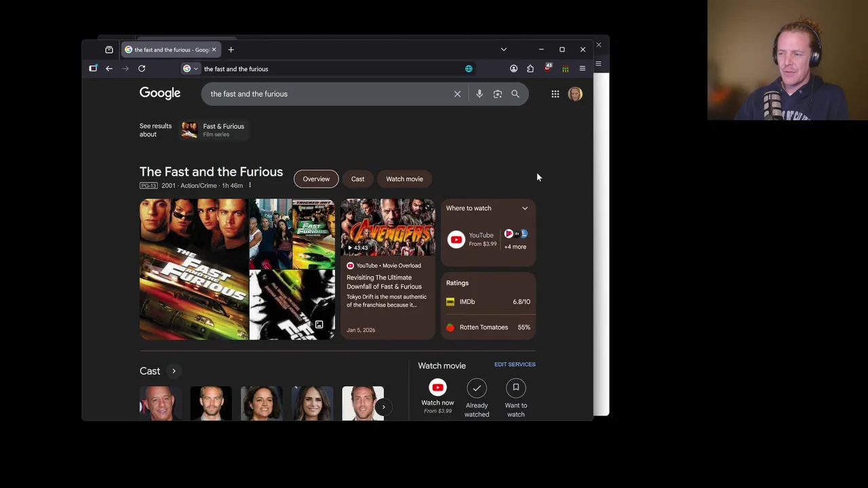Open the Rotten Tomatoes 55% rating

coord(488,327)
